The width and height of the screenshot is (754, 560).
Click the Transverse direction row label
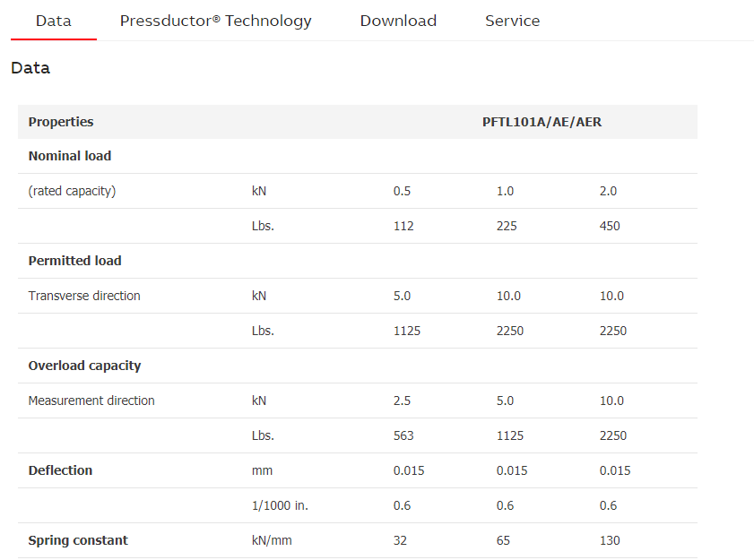[x=84, y=296]
